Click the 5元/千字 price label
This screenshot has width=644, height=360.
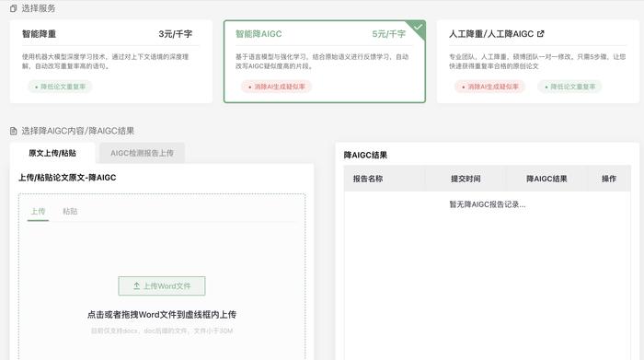(388, 34)
